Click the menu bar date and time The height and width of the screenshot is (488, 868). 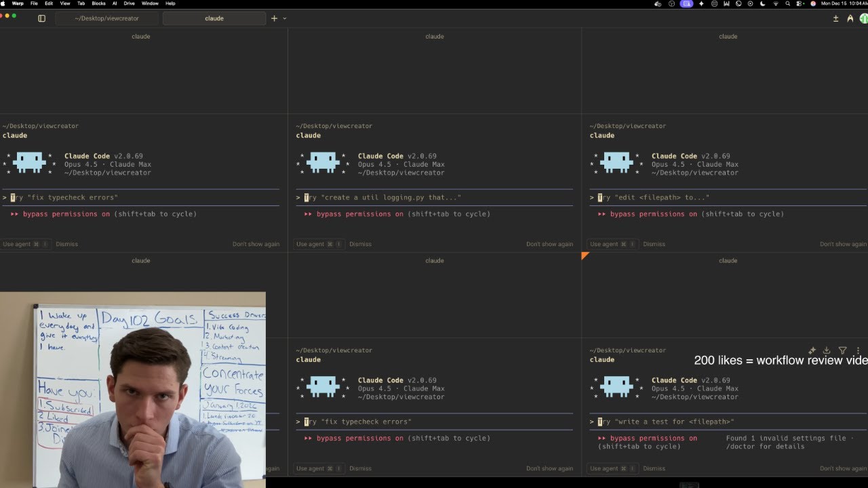(x=844, y=3)
